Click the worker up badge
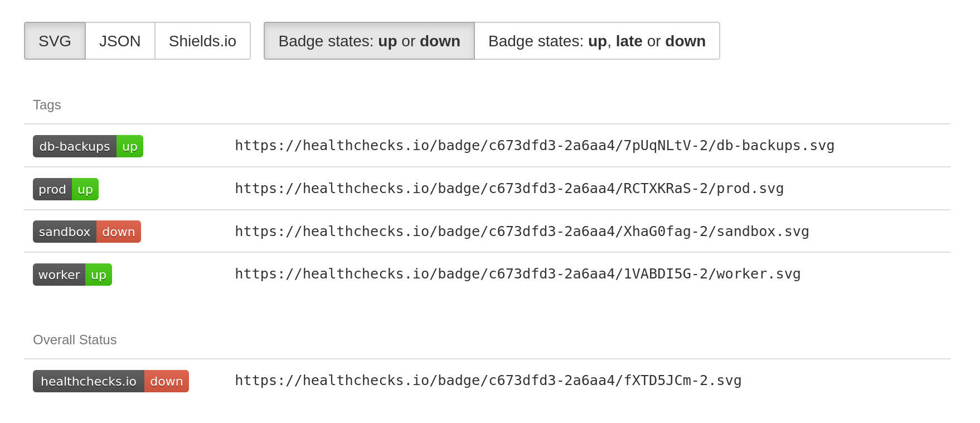The image size is (980, 423). 72,274
